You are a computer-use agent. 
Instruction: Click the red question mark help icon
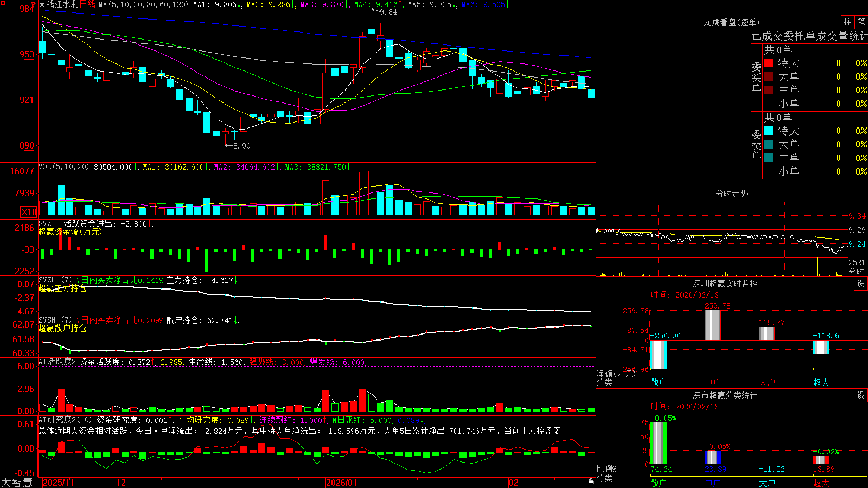[34, 4]
